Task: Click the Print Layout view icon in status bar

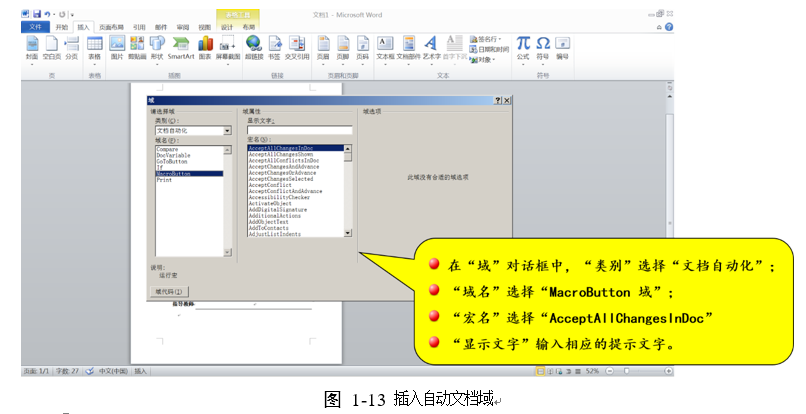Action: click(x=540, y=371)
